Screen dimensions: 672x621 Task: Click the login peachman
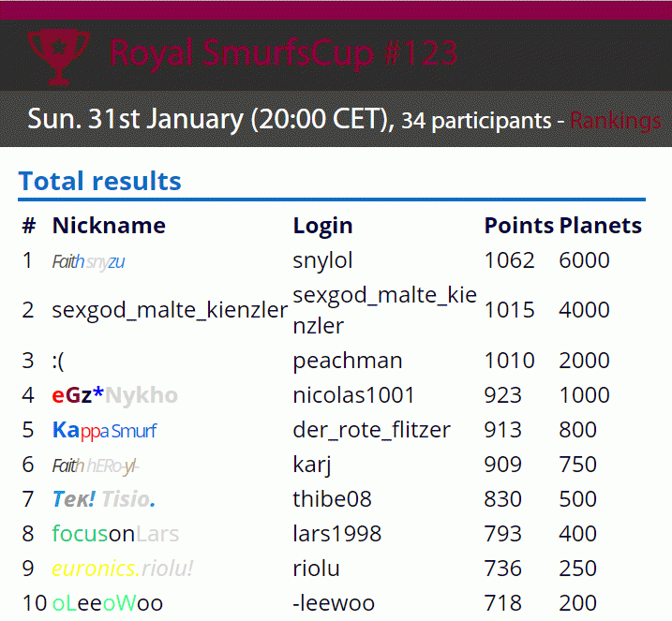[x=348, y=361]
